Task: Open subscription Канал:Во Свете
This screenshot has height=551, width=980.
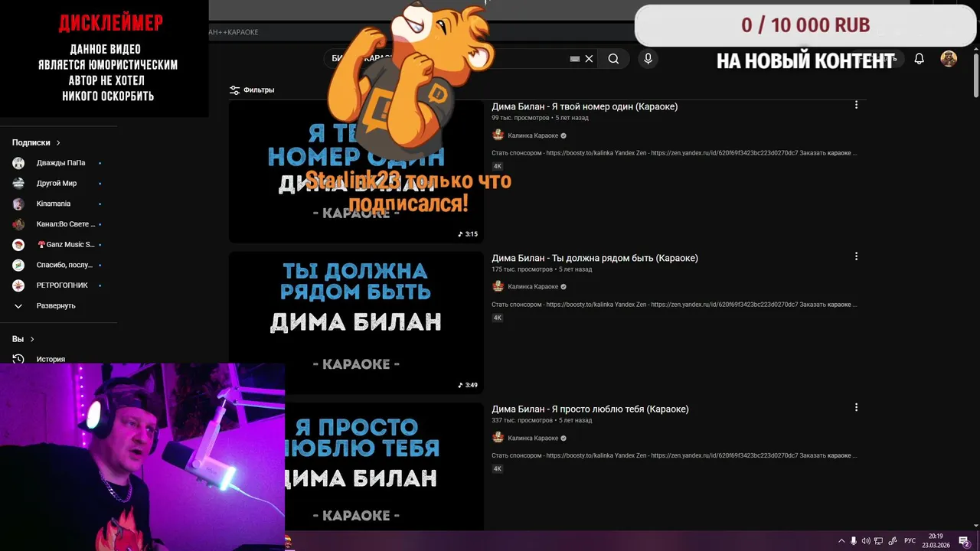Action: 58,224
